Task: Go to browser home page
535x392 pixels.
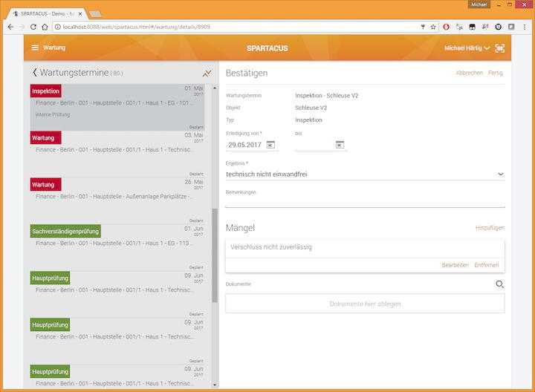Action: tap(45, 27)
